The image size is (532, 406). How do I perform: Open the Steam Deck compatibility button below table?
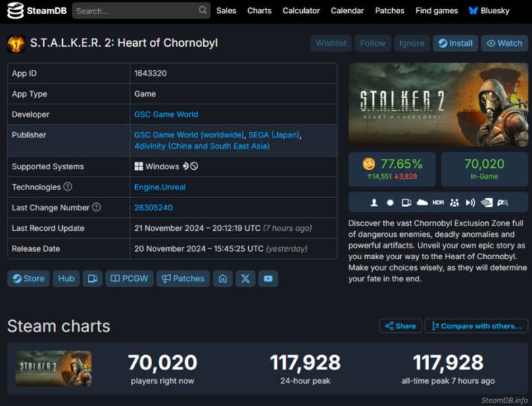[93, 279]
